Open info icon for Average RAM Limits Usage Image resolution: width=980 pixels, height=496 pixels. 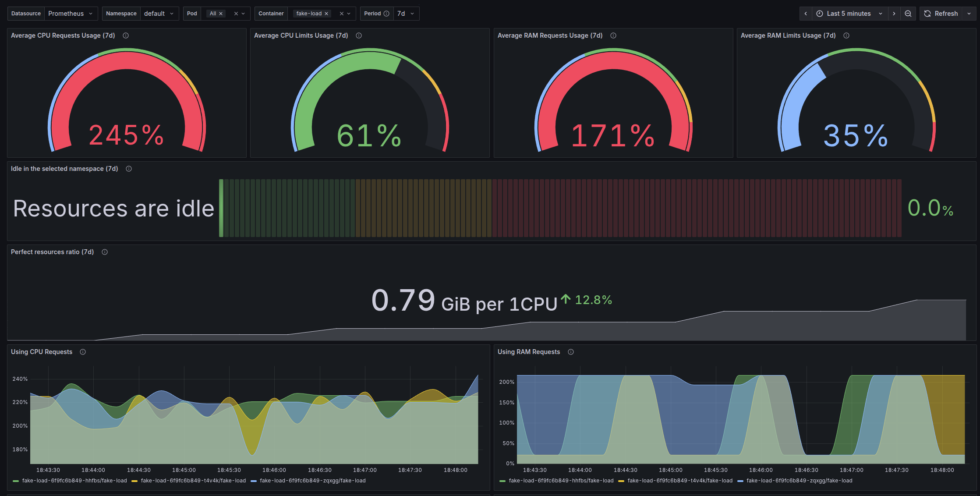pos(846,35)
